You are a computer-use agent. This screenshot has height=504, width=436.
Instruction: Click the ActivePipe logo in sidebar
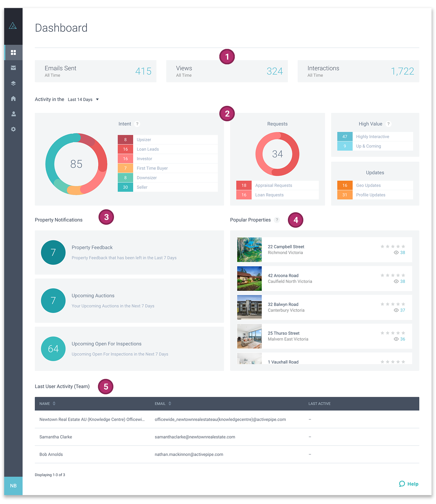tap(13, 26)
